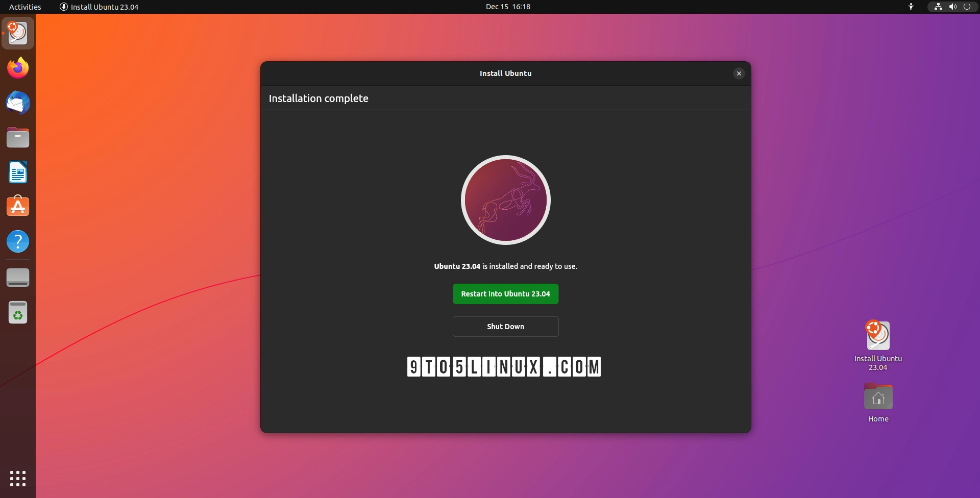Open the accessibility menu in the top bar
Image resolution: width=980 pixels, height=498 pixels.
click(x=911, y=7)
